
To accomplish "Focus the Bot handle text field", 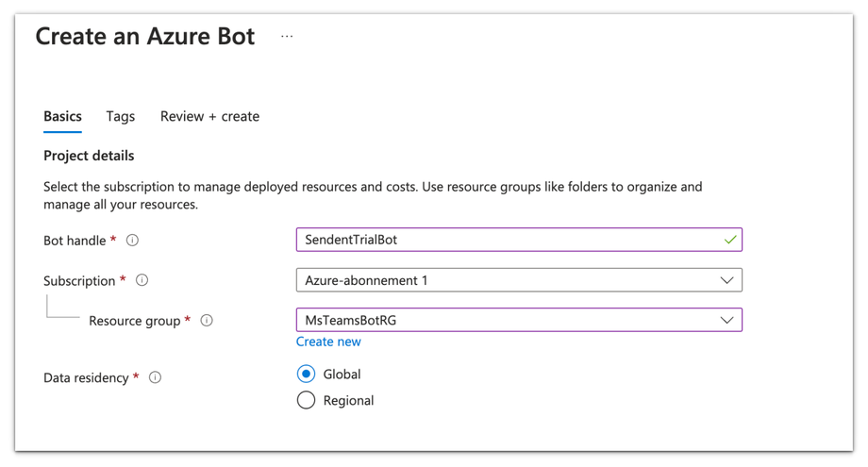I will tap(509, 240).
